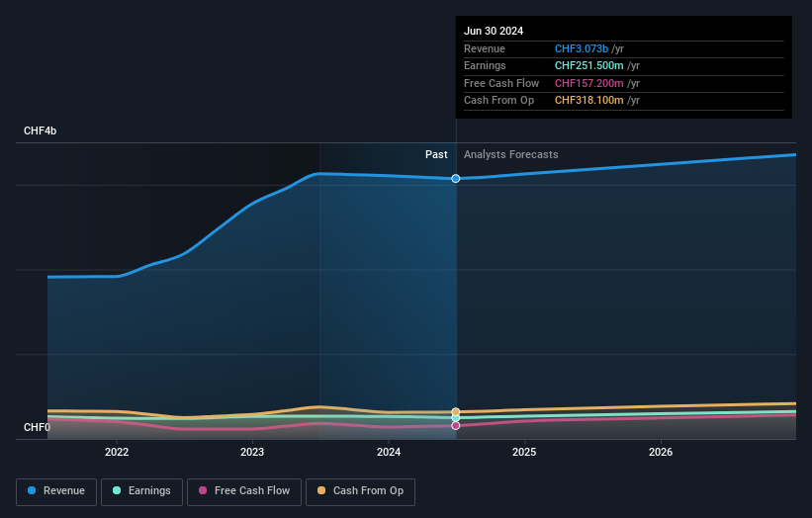812x518 pixels.
Task: Click the orange Cash From Op data point
Action: 456,412
